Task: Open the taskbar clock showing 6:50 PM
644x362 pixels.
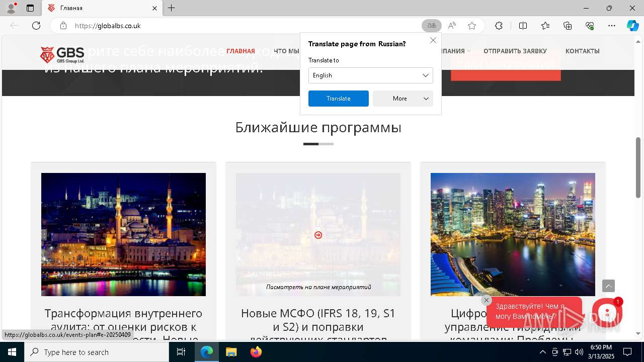Action: (601, 352)
